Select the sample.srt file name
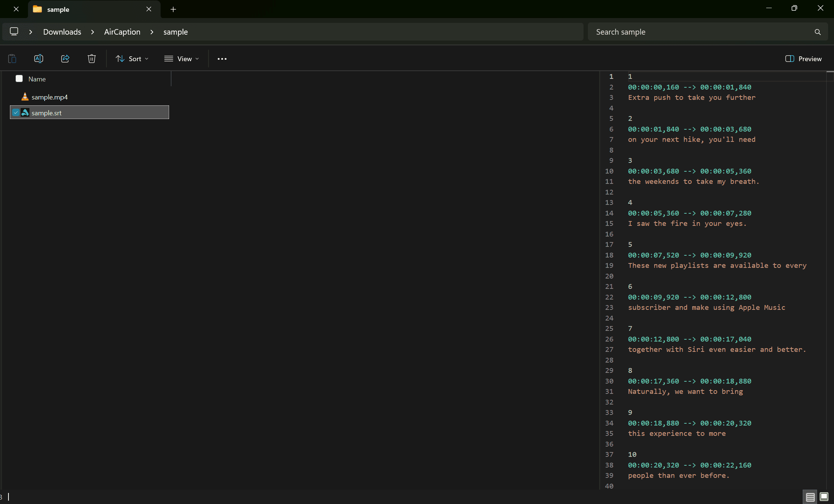834x504 pixels. [x=47, y=113]
